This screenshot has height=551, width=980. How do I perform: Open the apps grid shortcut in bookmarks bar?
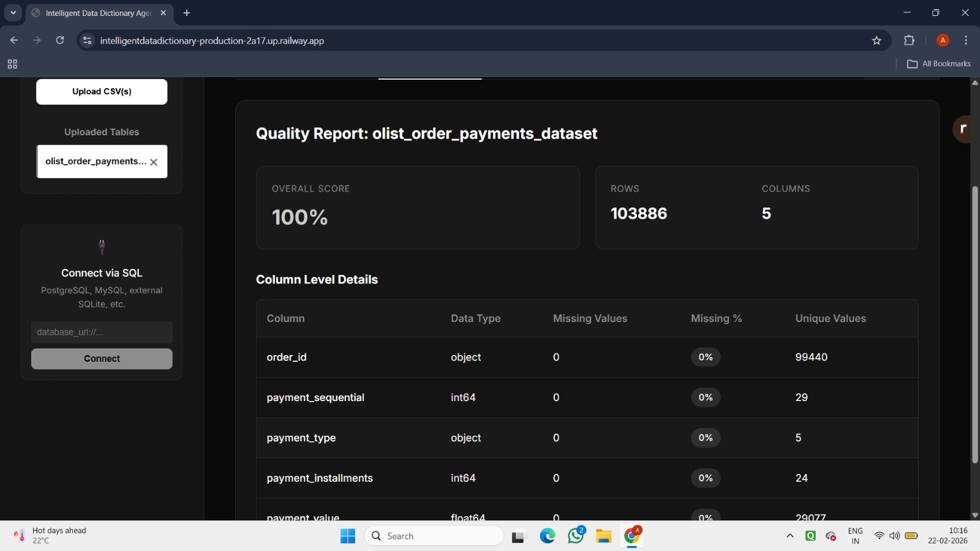tap(12, 64)
